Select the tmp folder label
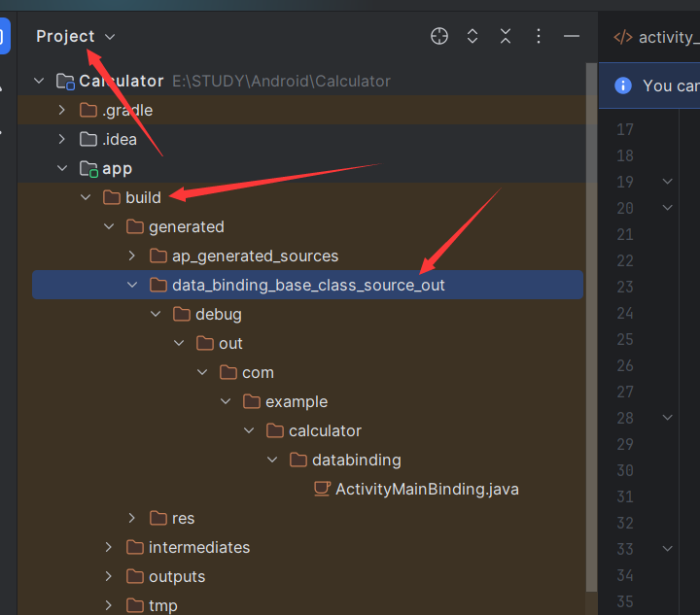Screen dimensions: 700x615 163,605
